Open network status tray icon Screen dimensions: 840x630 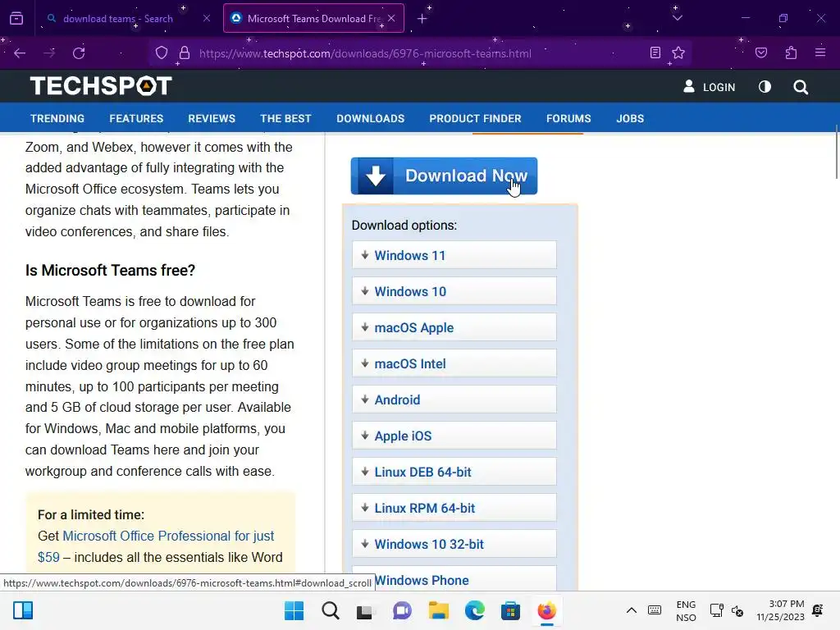click(716, 610)
